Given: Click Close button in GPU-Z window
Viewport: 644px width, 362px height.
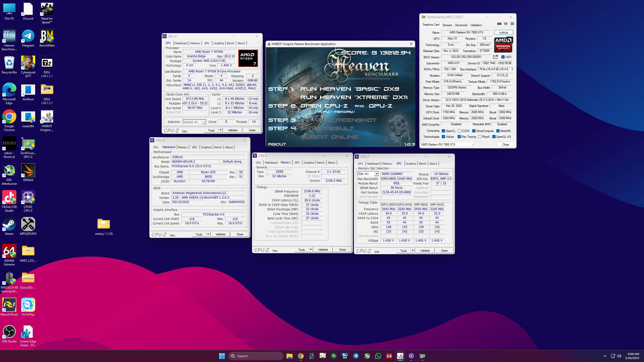Looking at the screenshot, I should coord(506,145).
